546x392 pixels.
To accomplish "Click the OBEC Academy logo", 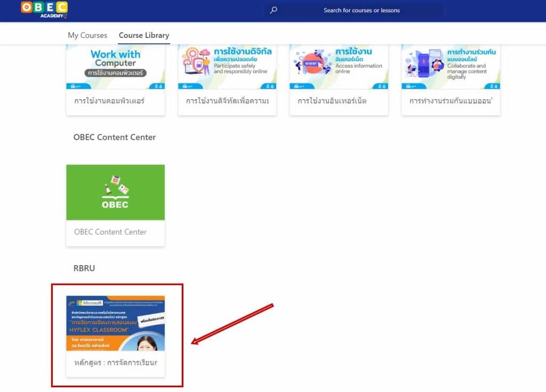I will [44, 9].
